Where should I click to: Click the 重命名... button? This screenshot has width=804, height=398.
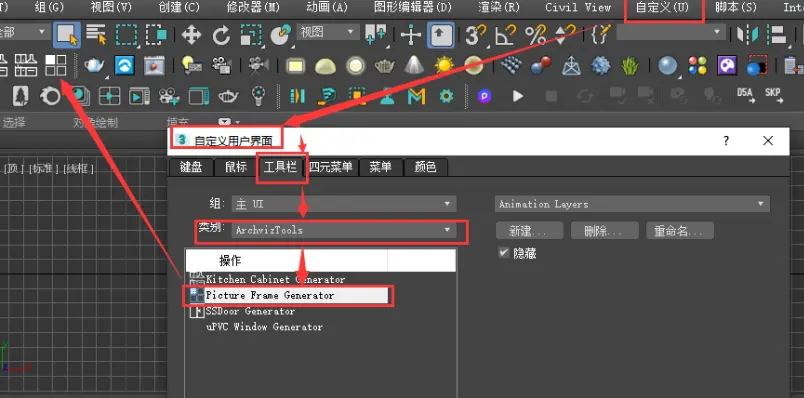click(680, 230)
